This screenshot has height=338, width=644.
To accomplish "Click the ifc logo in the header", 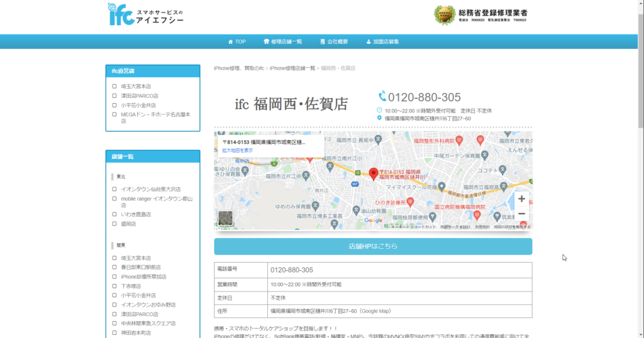I will pyautogui.click(x=145, y=14).
